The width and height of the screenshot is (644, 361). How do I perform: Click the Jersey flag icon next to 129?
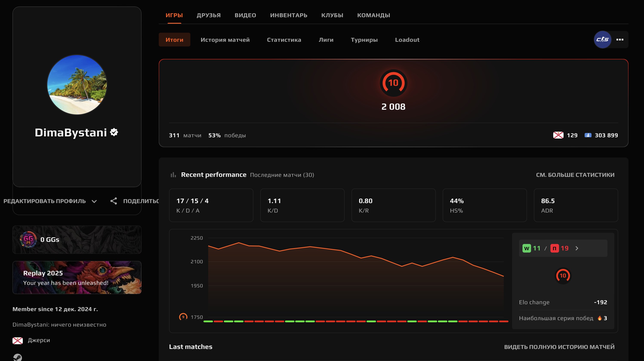[559, 135]
